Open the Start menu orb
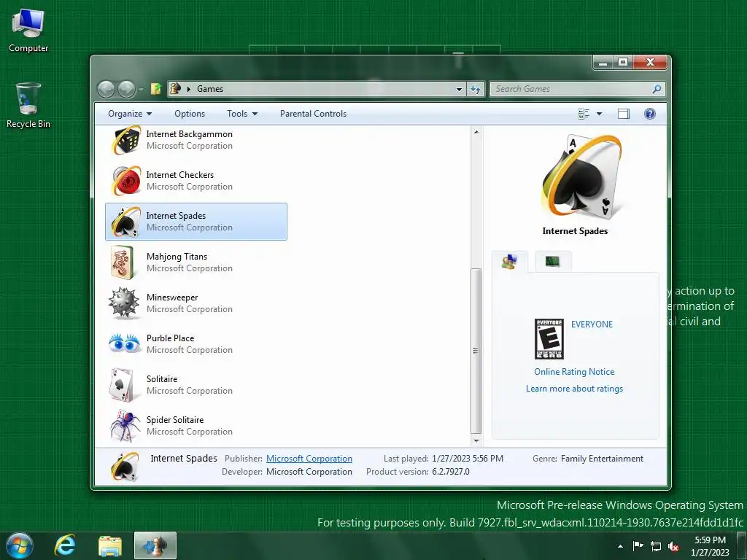Image resolution: width=747 pixels, height=560 pixels. point(20,545)
